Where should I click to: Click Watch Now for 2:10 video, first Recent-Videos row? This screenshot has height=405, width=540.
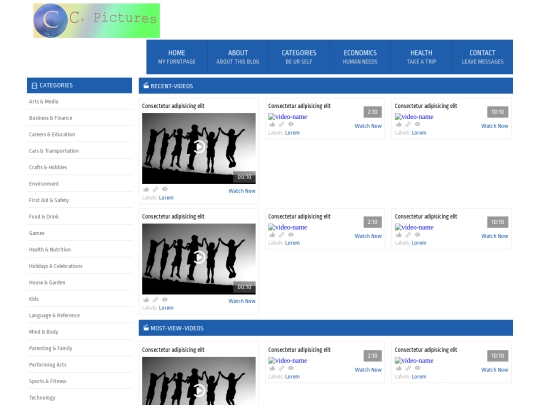click(x=368, y=126)
